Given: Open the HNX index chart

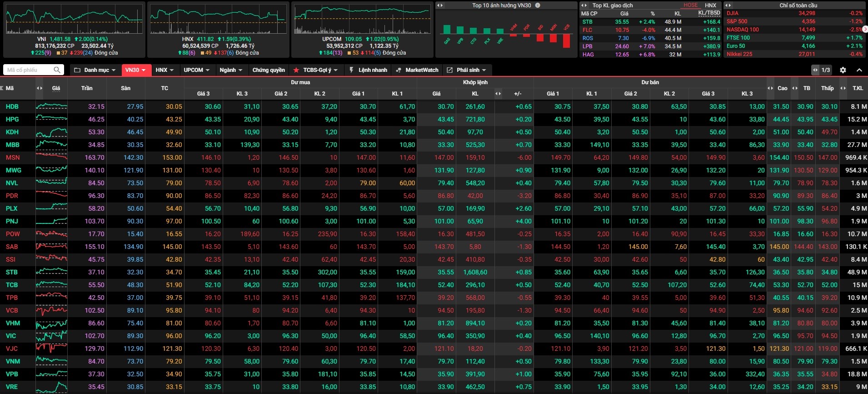Looking at the screenshot, I should (218, 20).
